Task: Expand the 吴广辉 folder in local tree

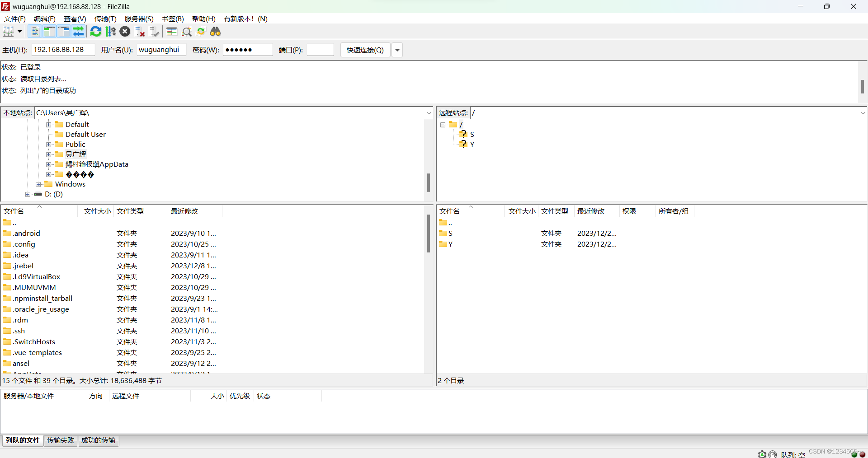Action: pos(49,154)
